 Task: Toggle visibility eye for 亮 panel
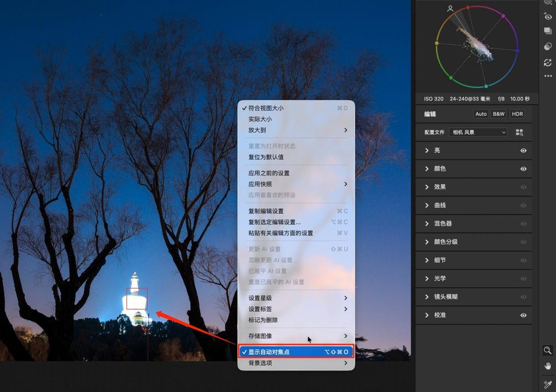tap(524, 151)
